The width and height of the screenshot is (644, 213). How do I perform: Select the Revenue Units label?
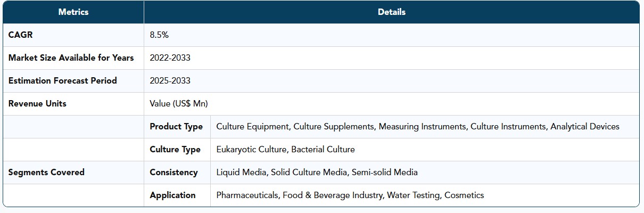[37, 103]
